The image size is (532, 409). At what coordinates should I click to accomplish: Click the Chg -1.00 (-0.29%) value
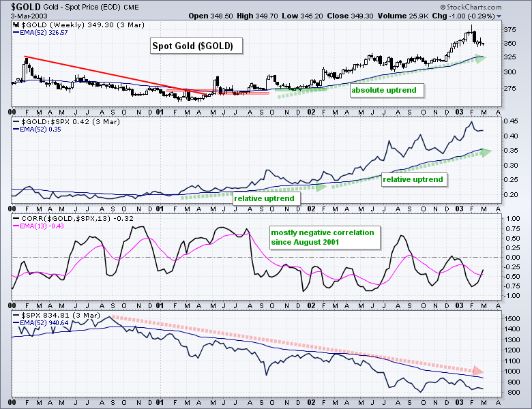464,16
